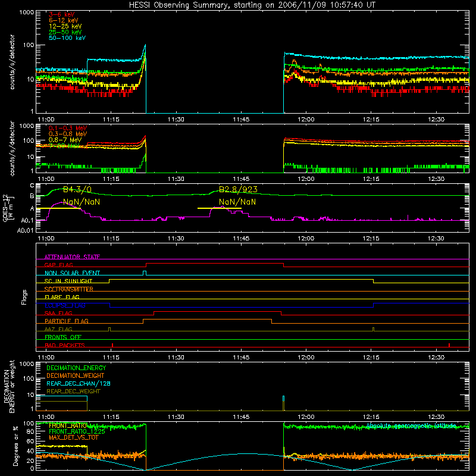Click the FLARE_FLAG label

point(62,297)
